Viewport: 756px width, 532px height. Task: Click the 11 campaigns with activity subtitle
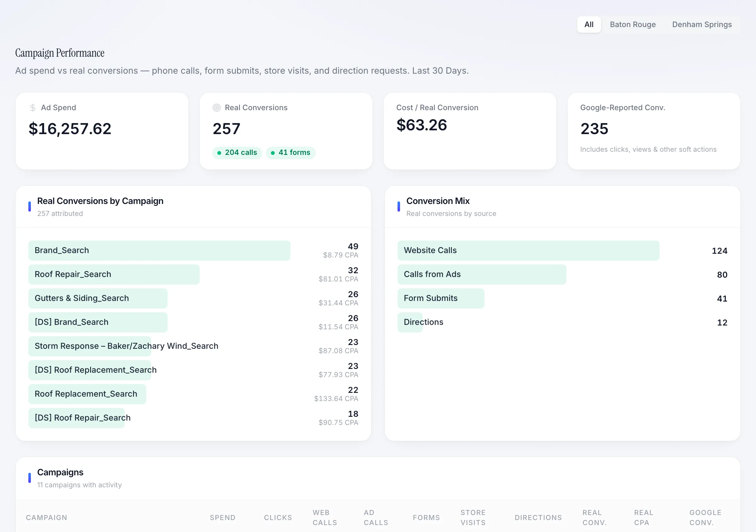pos(79,485)
